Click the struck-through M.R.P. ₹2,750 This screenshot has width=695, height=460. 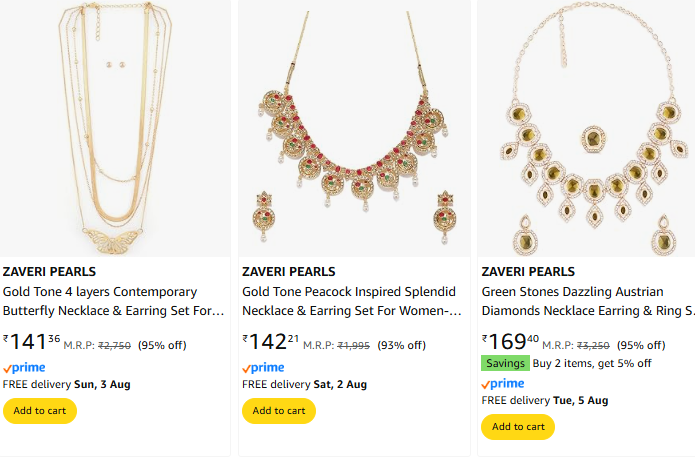(x=114, y=346)
